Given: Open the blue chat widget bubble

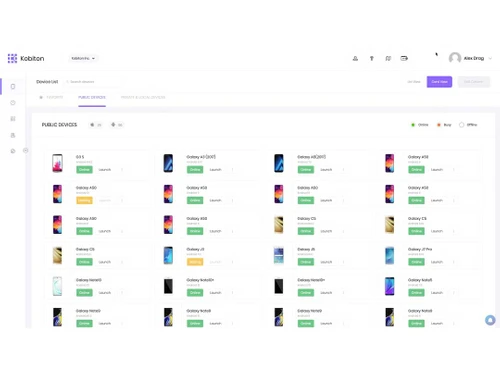Looking at the screenshot, I should coord(490,320).
